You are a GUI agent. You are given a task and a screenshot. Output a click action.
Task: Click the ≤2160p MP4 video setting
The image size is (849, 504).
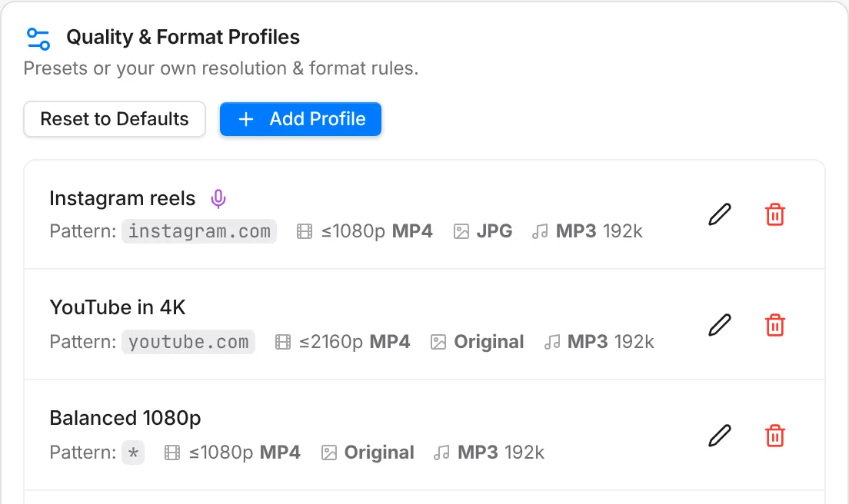(355, 342)
